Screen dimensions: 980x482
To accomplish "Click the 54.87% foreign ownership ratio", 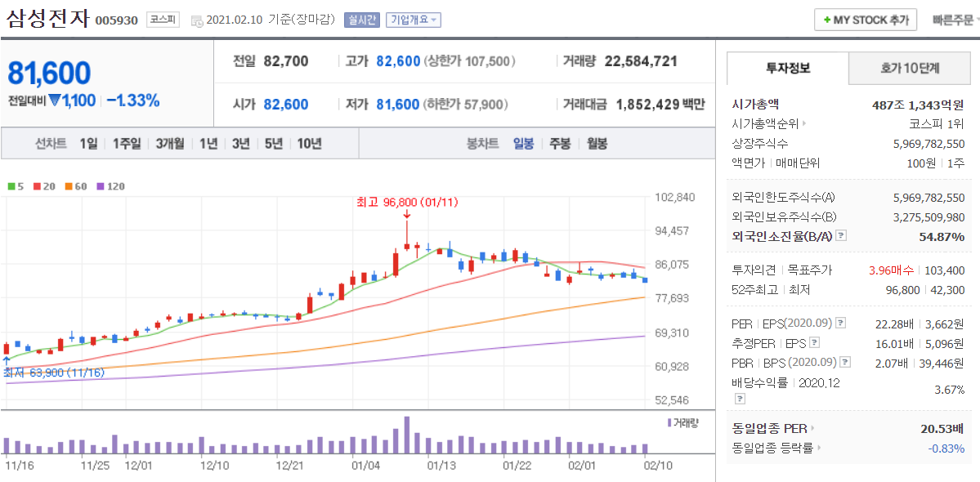I will [x=942, y=236].
